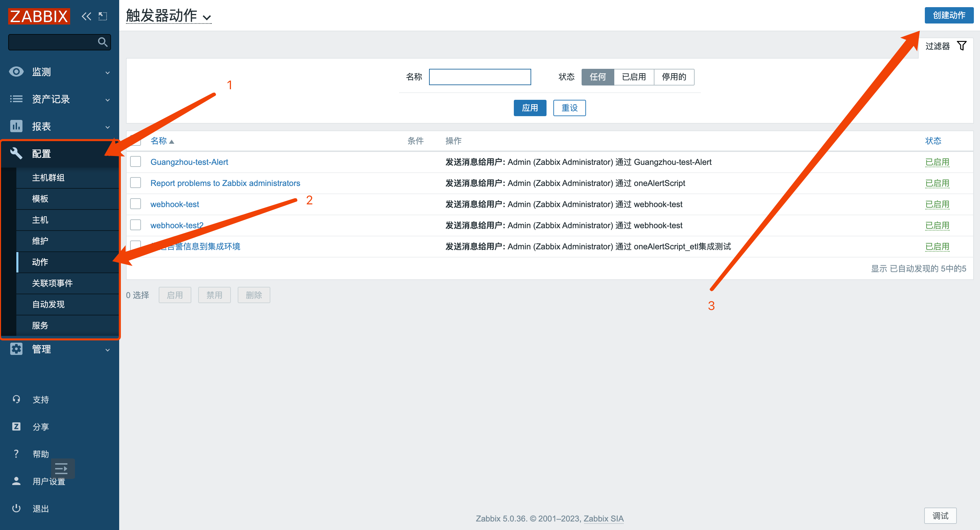This screenshot has height=530, width=980.
Task: Click the logout power icon
Action: (x=16, y=508)
